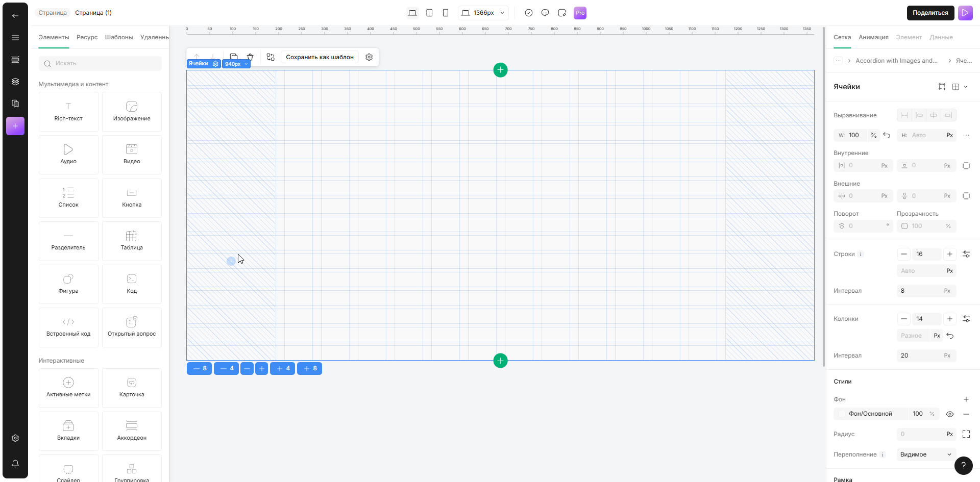
Task: Click the notifications bell icon
Action: pyautogui.click(x=15, y=464)
